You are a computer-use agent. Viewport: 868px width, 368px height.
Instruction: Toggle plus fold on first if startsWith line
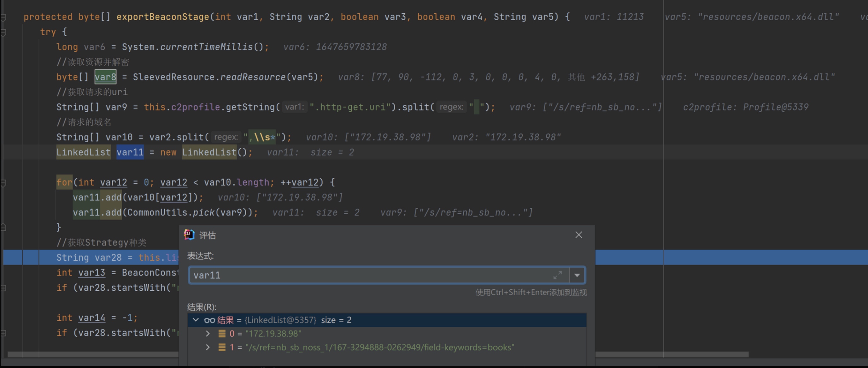3,288
